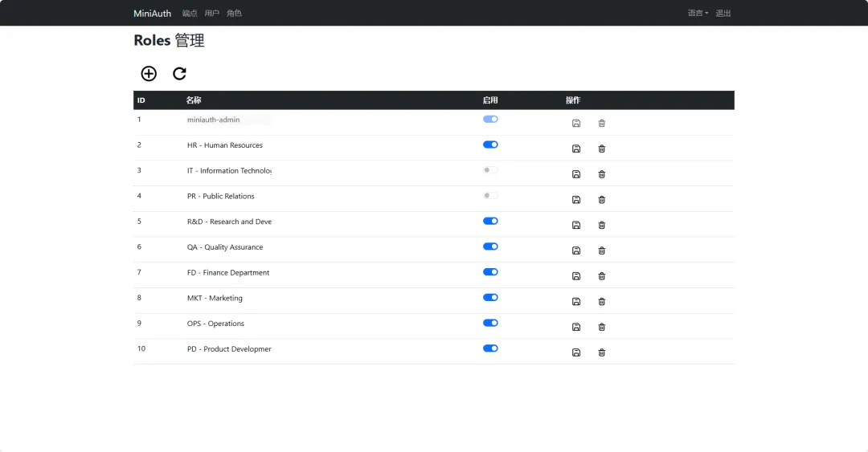The image size is (868, 452).
Task: Delete the miniauth-admin role row
Action: (x=602, y=124)
